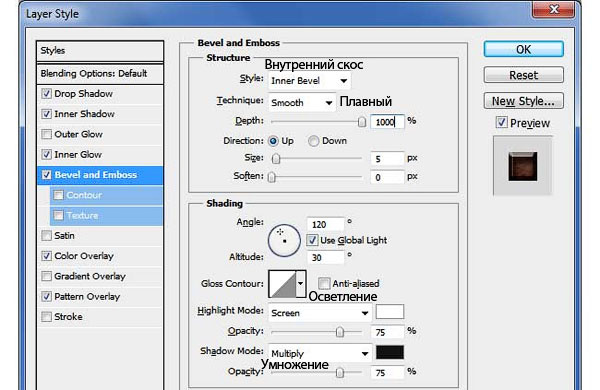Toggle the Pattern Overlay checkbox

[x=46, y=296]
